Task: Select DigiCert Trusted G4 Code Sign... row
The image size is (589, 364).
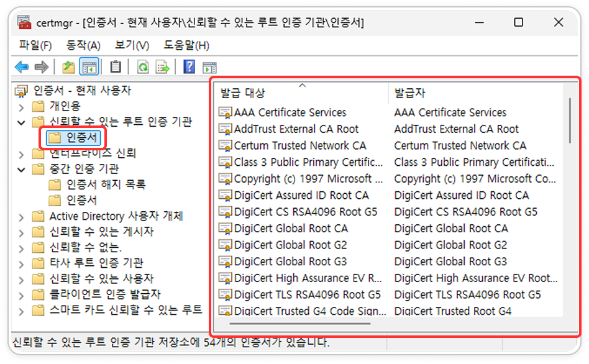Action: [302, 311]
